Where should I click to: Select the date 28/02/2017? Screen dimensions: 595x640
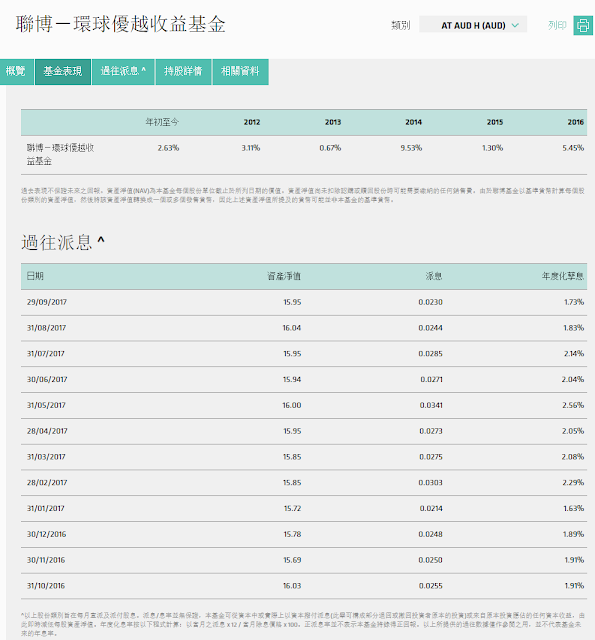[x=47, y=482]
